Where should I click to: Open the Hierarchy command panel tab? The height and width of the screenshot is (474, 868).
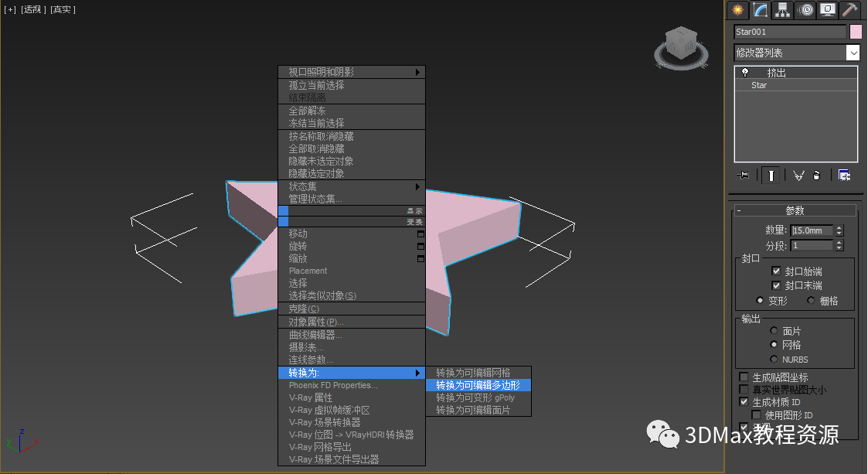(781, 9)
